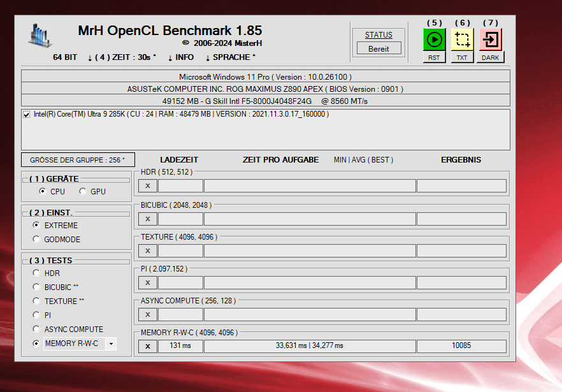Select the CPU device radio button
Screen dimensions: 562x392
pyautogui.click(x=43, y=191)
